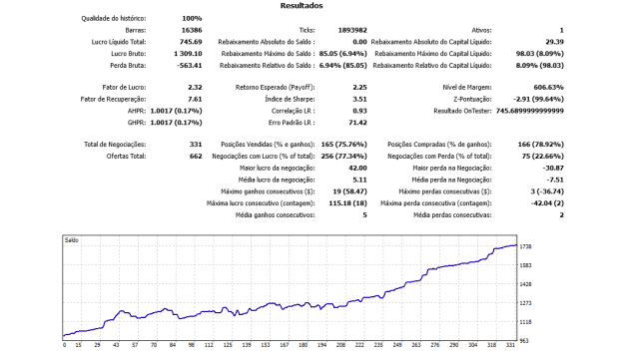This screenshot has width=624, height=364.
Task: Click the 1118 label on the chart axis
Action: [526, 322]
